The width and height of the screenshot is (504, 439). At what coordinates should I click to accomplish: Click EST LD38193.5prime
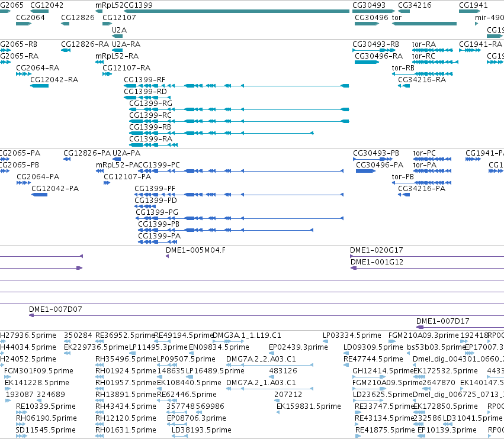click(x=201, y=430)
